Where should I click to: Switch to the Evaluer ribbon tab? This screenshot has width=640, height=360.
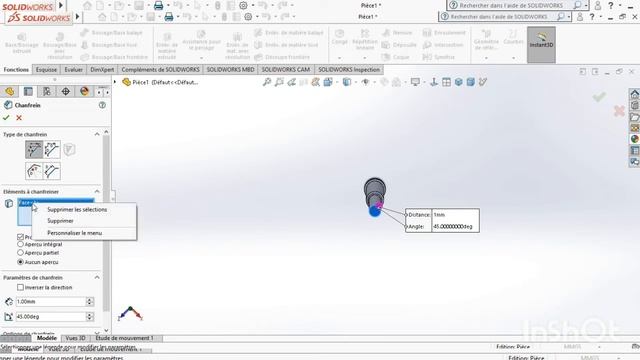73,70
